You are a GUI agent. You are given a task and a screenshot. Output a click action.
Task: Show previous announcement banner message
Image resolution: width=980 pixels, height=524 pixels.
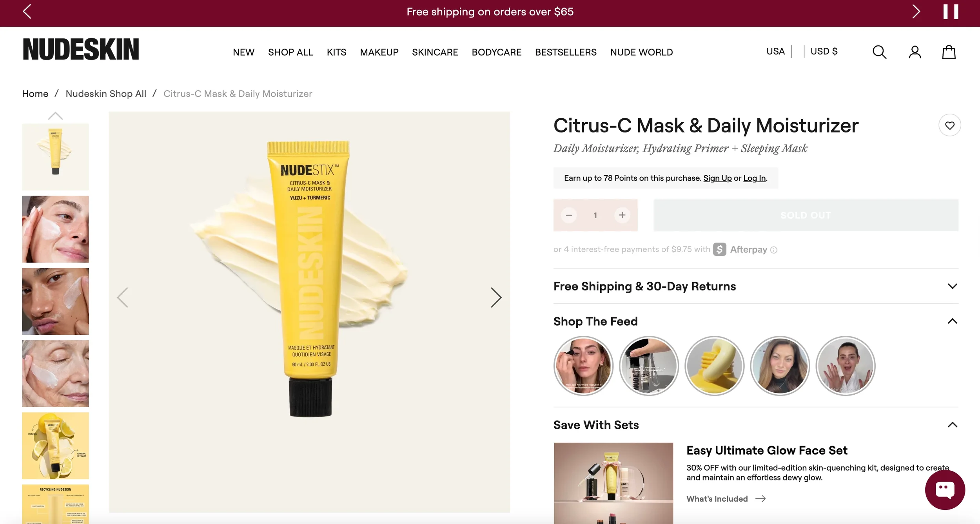tap(27, 12)
